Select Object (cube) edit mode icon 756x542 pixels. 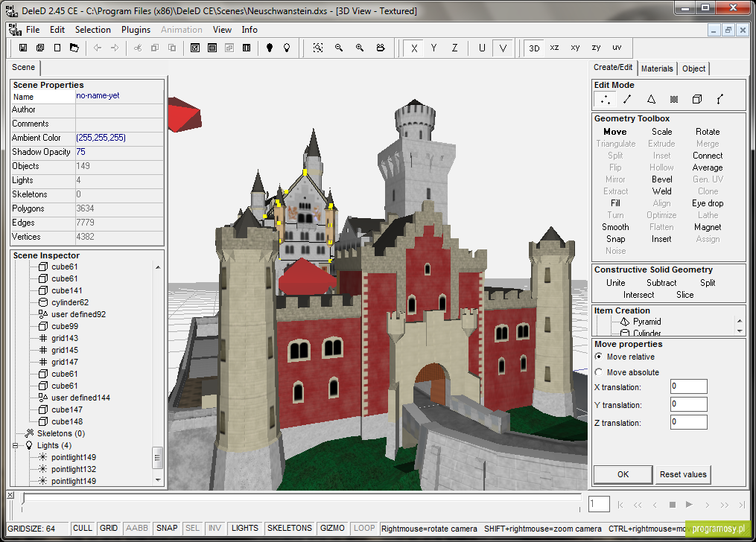pos(696,99)
